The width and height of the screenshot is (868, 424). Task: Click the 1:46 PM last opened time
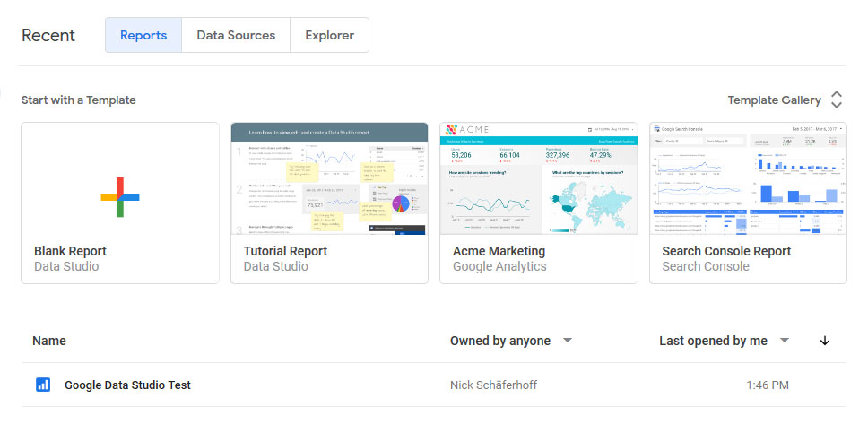768,385
